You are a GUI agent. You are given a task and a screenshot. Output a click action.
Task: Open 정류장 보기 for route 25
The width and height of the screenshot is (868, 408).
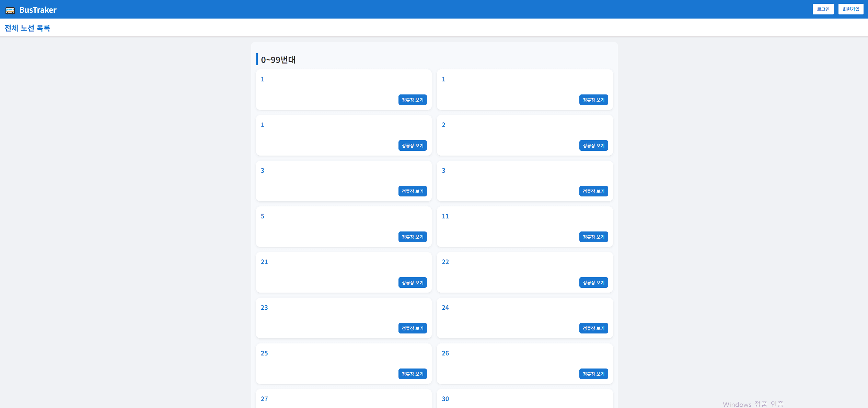click(x=412, y=374)
